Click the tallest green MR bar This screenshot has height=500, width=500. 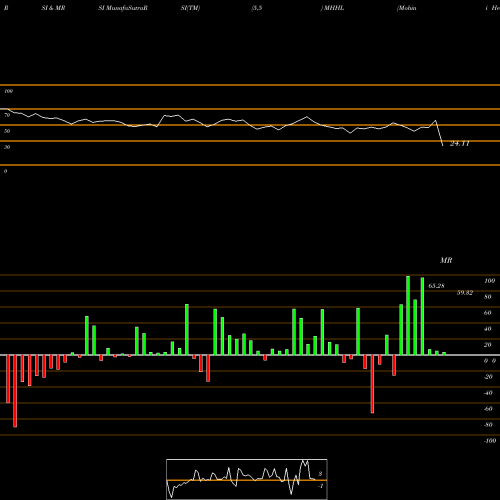pos(408,315)
